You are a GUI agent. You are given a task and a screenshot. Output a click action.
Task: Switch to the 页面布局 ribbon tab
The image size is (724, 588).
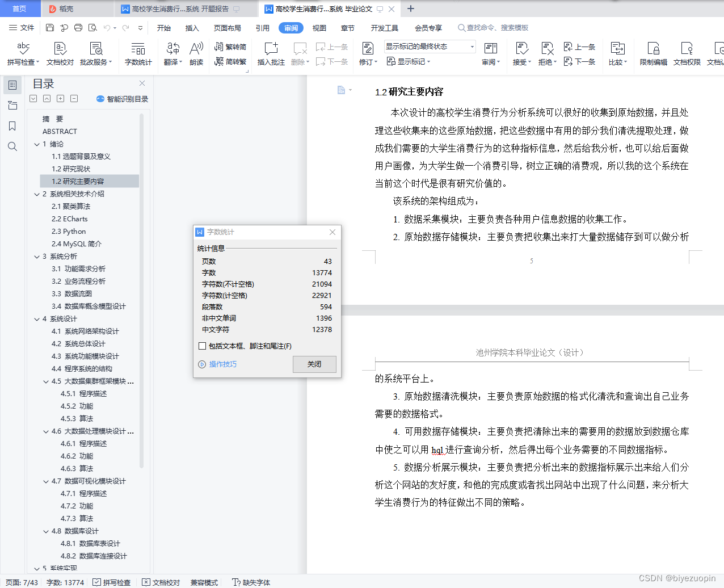(x=228, y=28)
